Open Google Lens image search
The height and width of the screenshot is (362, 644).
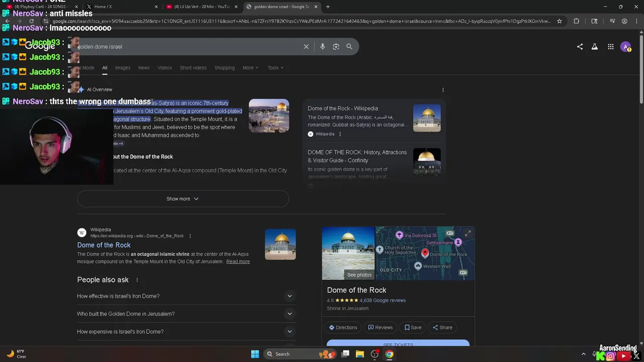click(x=336, y=47)
